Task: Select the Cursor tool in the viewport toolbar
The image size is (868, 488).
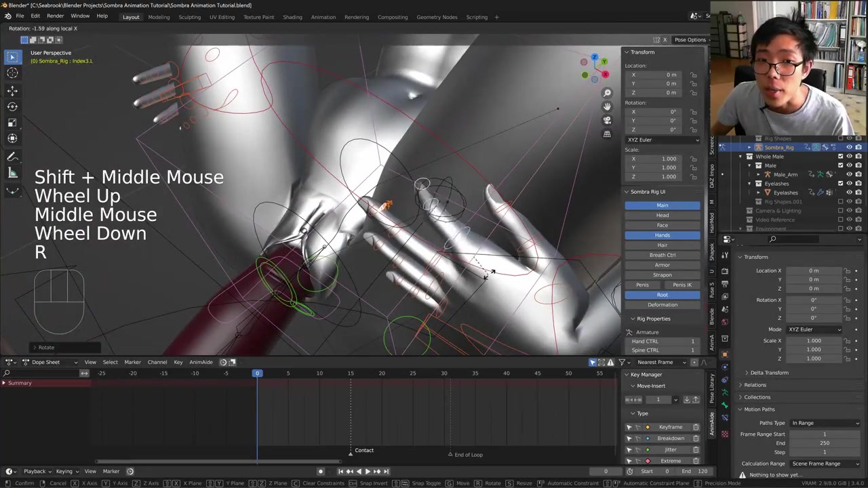Action: coord(12,73)
